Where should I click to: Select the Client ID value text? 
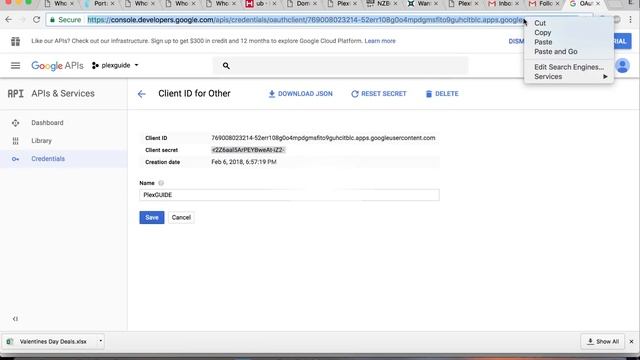coord(323,138)
